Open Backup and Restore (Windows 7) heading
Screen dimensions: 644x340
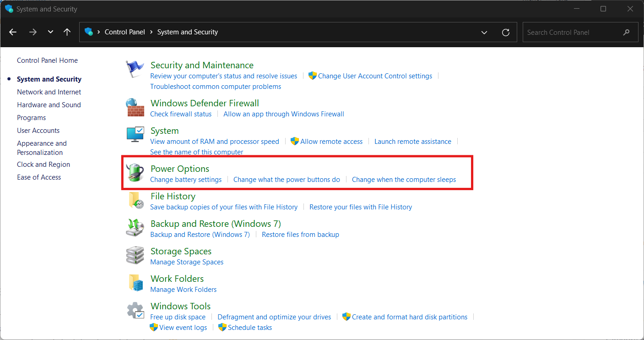pos(216,224)
